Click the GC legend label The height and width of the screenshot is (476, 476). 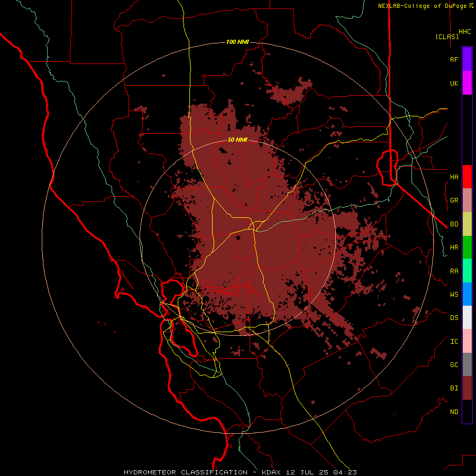click(x=454, y=364)
